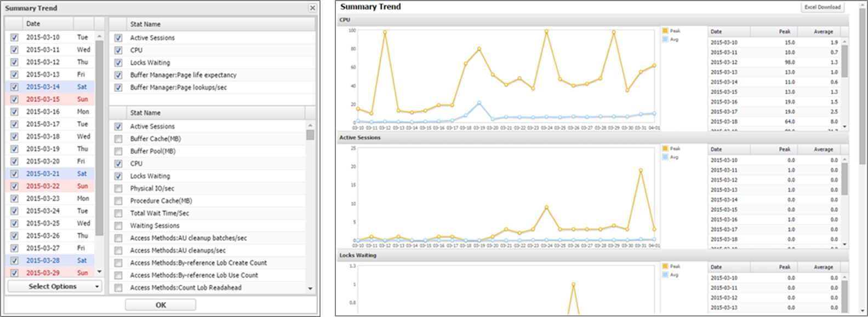The width and height of the screenshot is (868, 317).
Task: Sort Locks Waiting table by Peak column
Action: pyautogui.click(x=775, y=267)
